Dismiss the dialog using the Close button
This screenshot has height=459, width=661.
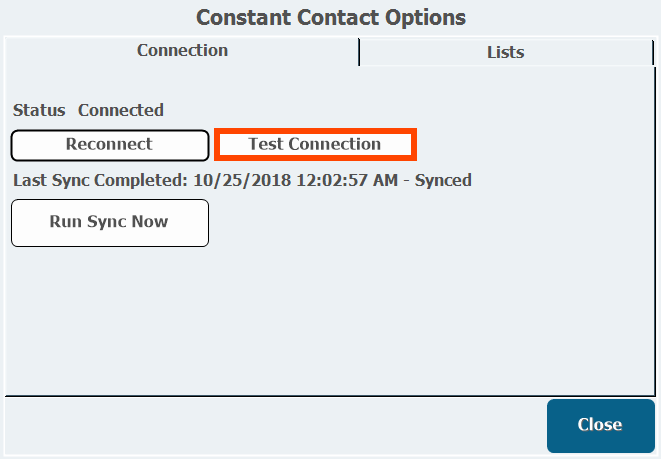coord(599,425)
